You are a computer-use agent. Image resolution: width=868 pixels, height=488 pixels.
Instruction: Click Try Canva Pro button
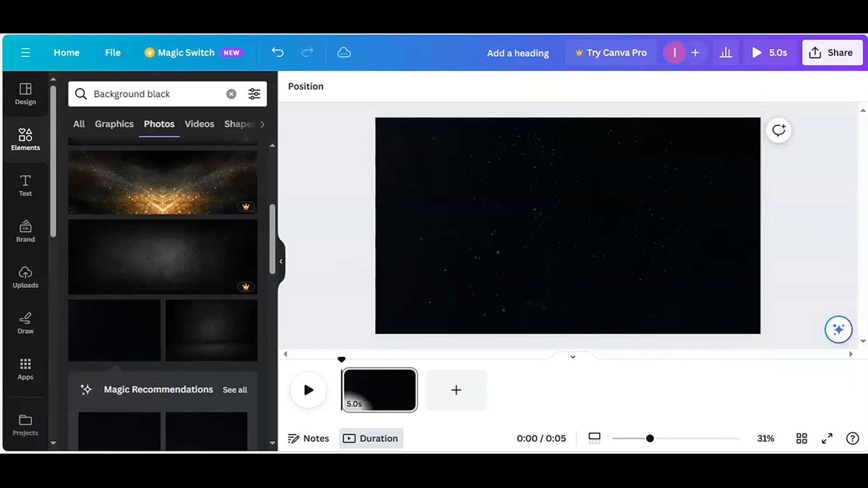611,52
